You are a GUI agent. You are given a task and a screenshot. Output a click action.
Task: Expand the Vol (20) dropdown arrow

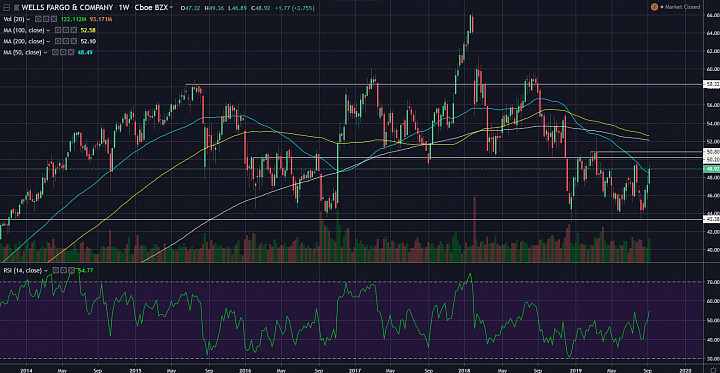tap(28, 19)
